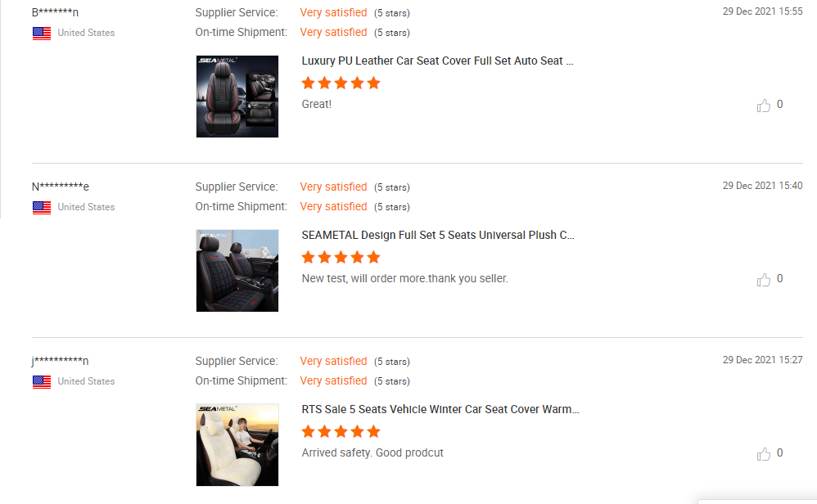
Task: View black and red leather seat cover thumbnail
Action: (x=237, y=97)
